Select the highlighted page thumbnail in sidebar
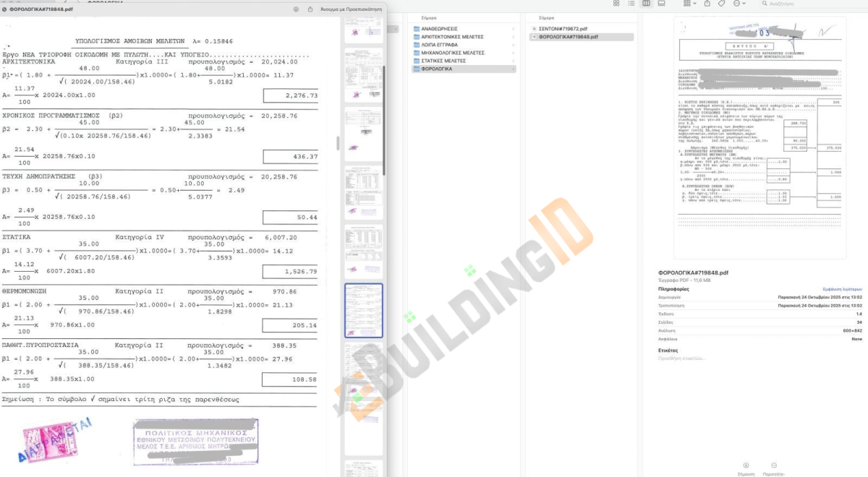The width and height of the screenshot is (868, 477). click(363, 311)
